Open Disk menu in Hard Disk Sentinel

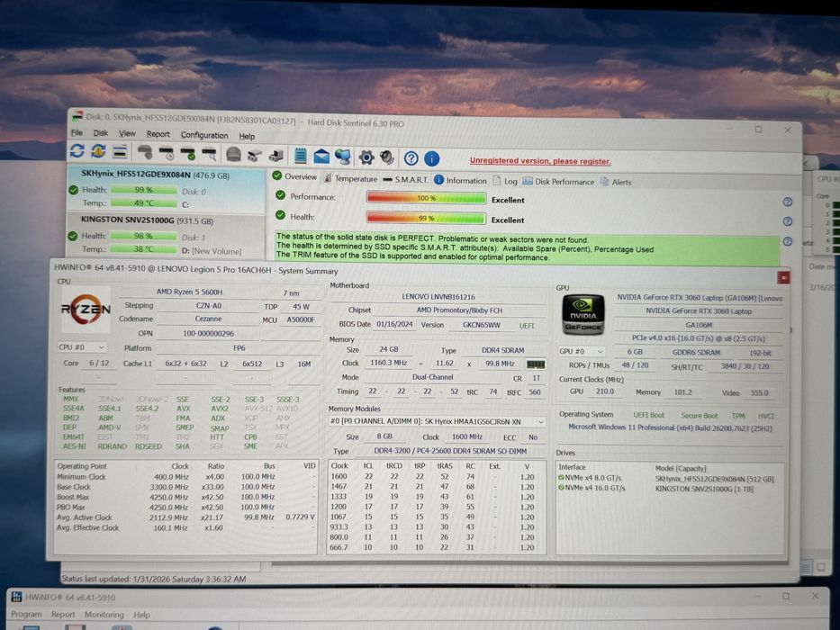point(101,133)
